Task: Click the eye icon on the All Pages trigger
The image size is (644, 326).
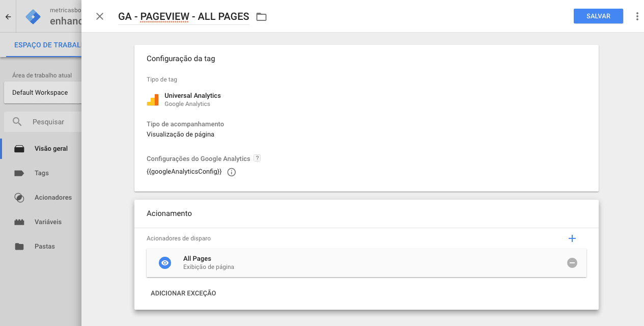Action: (x=164, y=262)
